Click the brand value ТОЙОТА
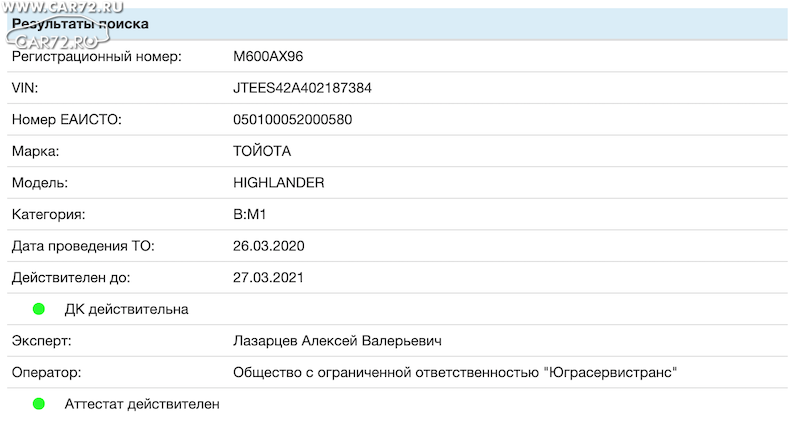The image size is (800, 421). tap(262, 151)
